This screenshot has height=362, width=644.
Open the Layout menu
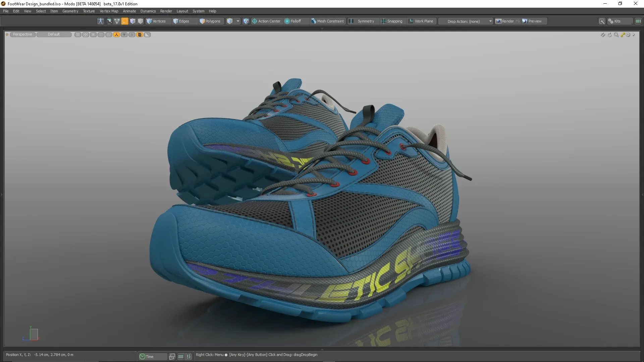(x=182, y=11)
